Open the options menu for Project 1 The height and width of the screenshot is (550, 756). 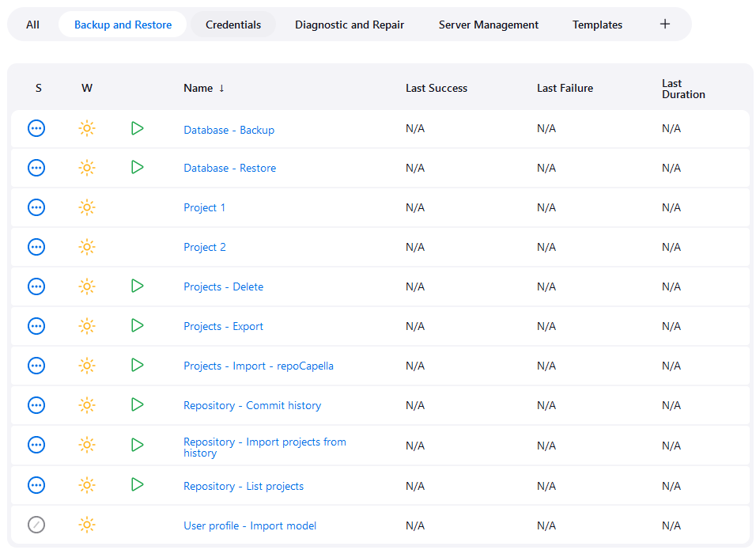[x=36, y=207]
